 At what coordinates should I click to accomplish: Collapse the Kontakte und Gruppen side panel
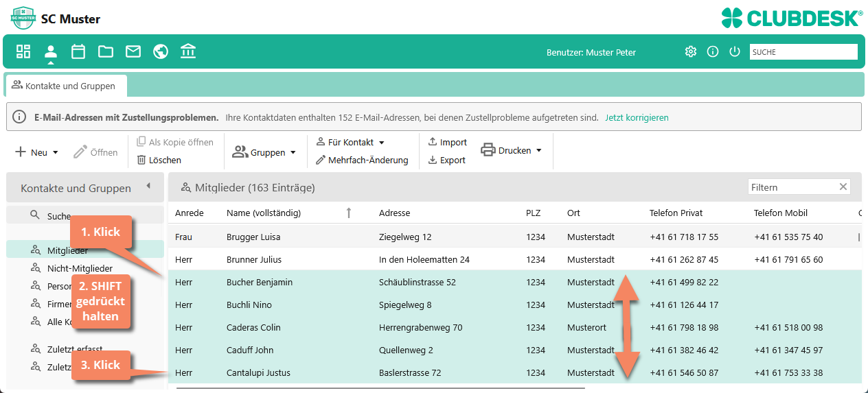coord(148,187)
